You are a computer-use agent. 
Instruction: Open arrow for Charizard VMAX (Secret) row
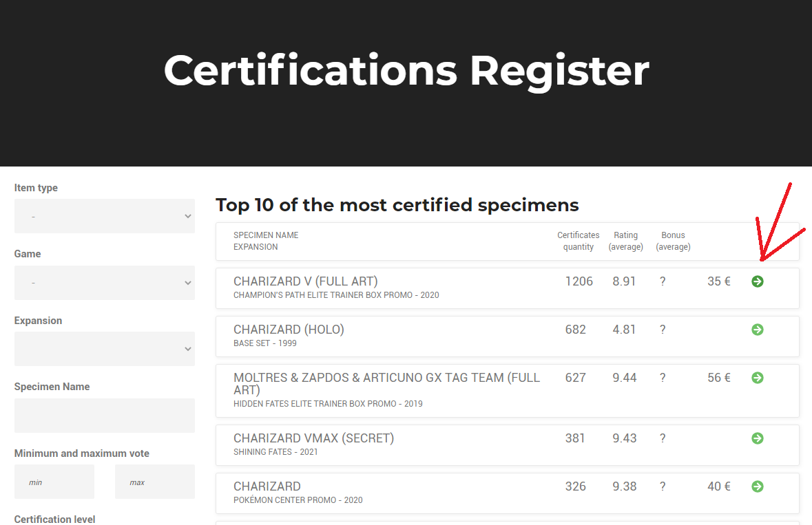click(x=757, y=438)
